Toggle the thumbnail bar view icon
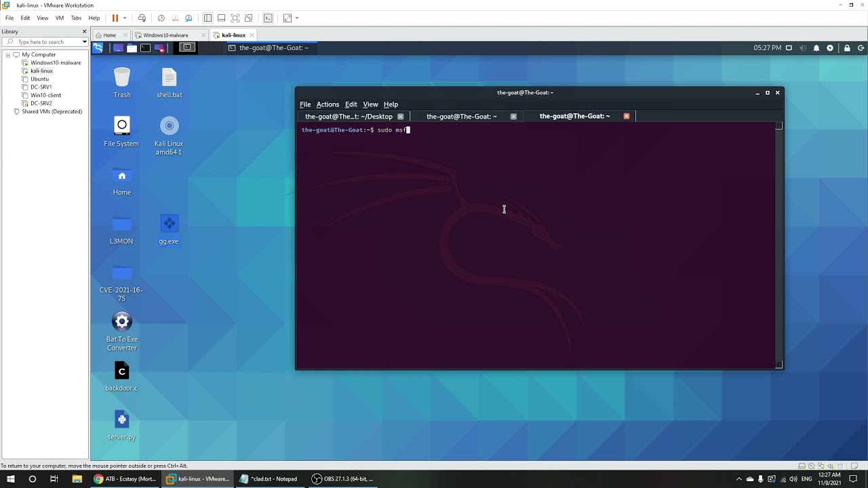Viewport: 868px width, 488px height. pos(221,18)
